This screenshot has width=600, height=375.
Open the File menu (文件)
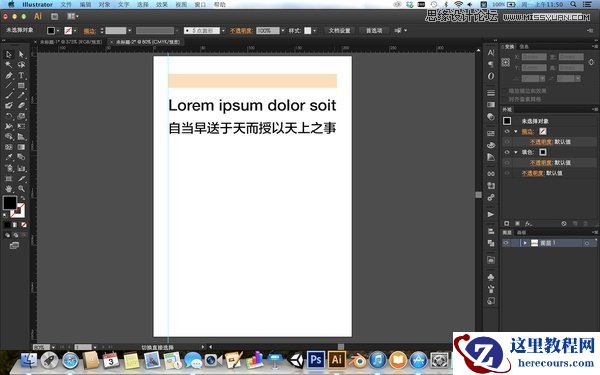[x=66, y=5]
